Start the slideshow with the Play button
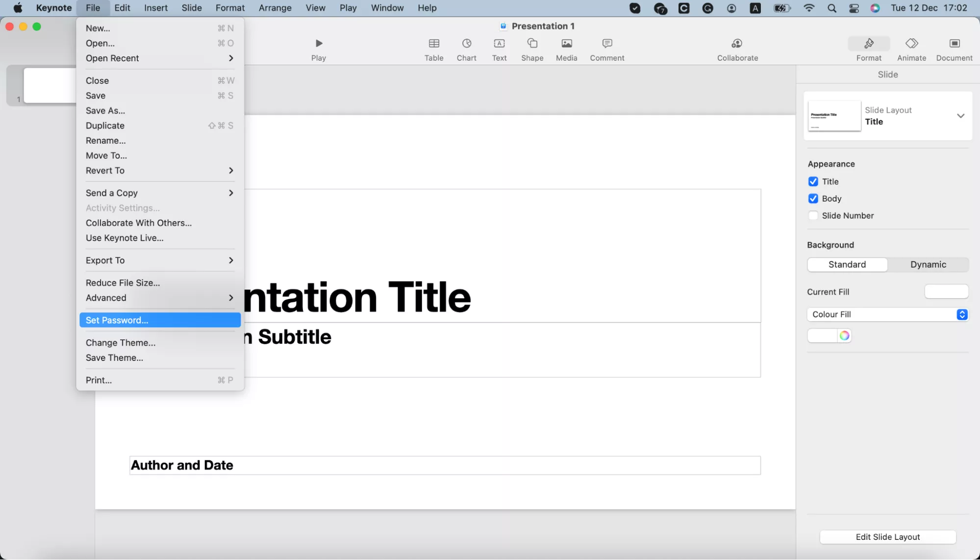 point(318,49)
